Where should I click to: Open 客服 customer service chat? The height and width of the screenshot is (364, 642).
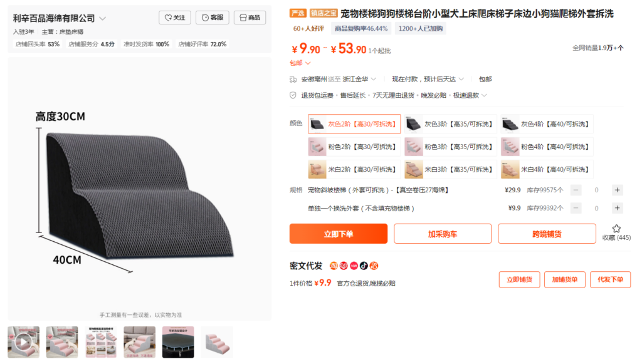[213, 18]
